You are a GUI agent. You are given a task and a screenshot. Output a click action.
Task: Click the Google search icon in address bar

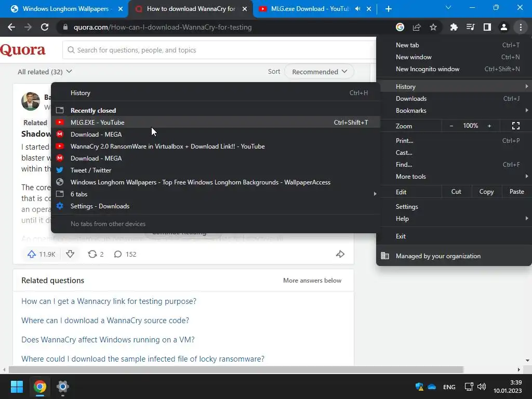(400, 27)
